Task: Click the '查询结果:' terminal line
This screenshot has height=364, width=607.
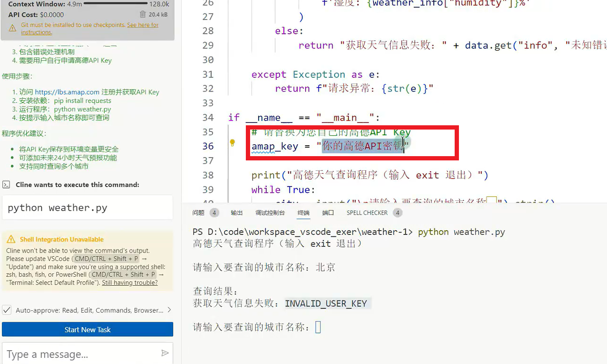Action: click(x=215, y=291)
